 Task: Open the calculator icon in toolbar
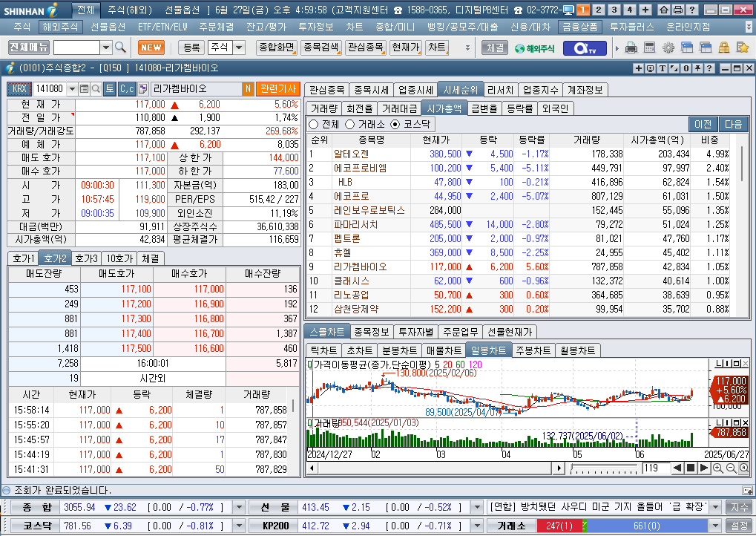click(x=649, y=48)
